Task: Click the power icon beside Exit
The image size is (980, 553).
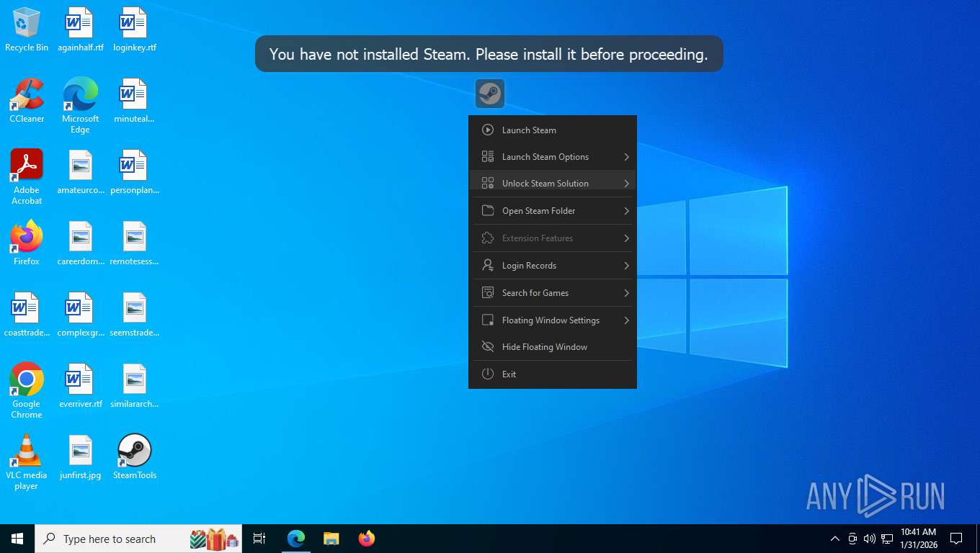Action: pyautogui.click(x=488, y=374)
